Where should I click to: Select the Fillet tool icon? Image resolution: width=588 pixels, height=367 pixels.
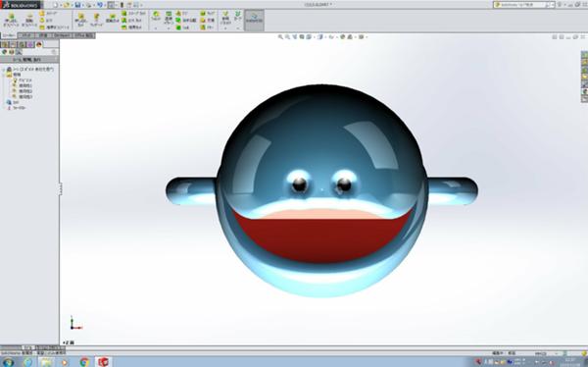pos(156,16)
